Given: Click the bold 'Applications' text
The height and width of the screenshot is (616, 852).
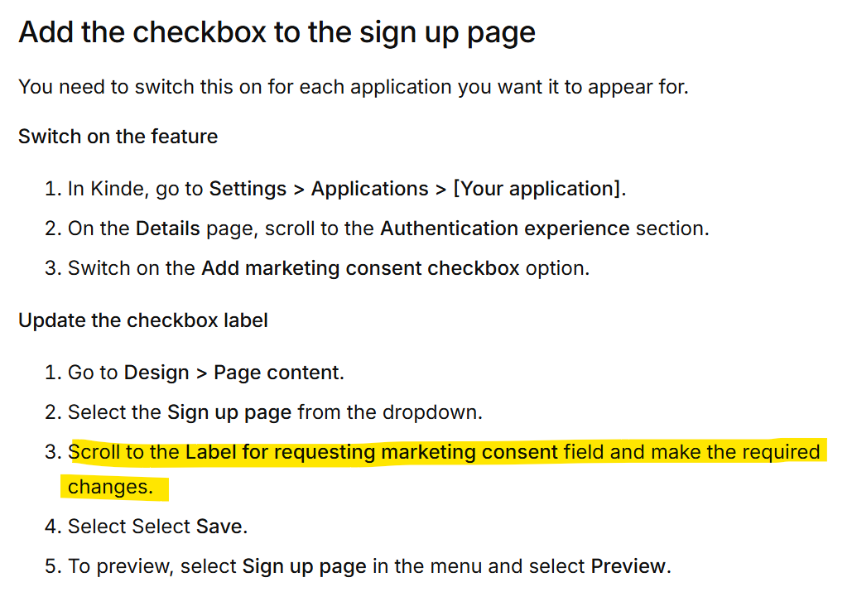Looking at the screenshot, I should 369,189.
